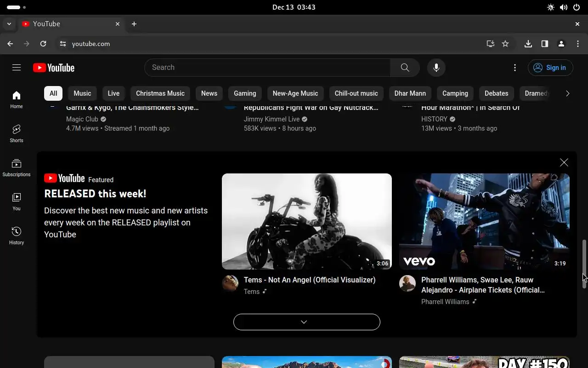
Task: Open the HISTORY channel link
Action: [434, 119]
